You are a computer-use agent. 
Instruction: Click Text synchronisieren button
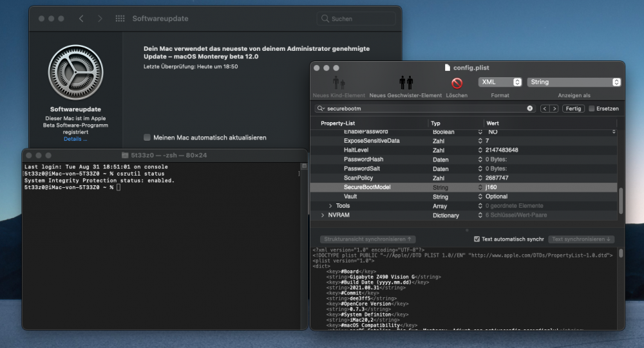click(x=581, y=239)
